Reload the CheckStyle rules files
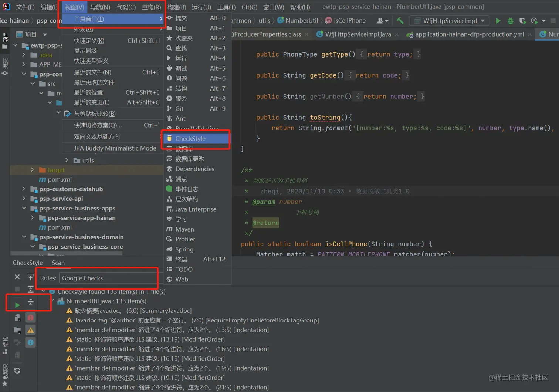The image size is (559, 392). tap(17, 371)
